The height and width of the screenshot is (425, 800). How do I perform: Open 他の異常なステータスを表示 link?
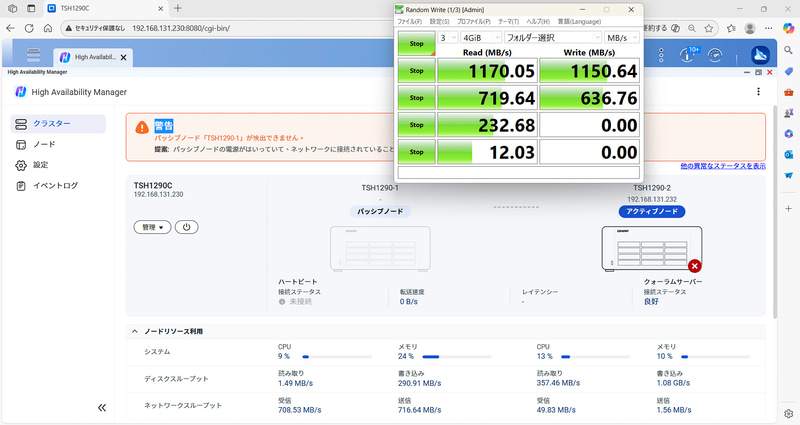click(722, 166)
